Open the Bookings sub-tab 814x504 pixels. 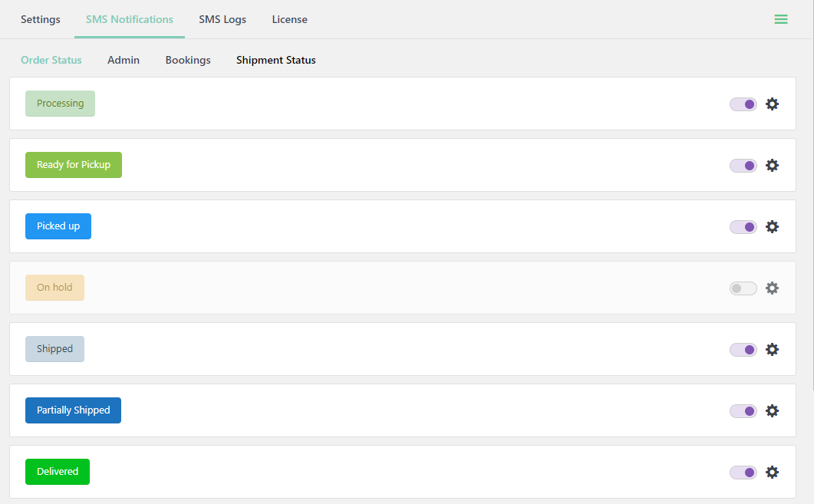pyautogui.click(x=188, y=60)
